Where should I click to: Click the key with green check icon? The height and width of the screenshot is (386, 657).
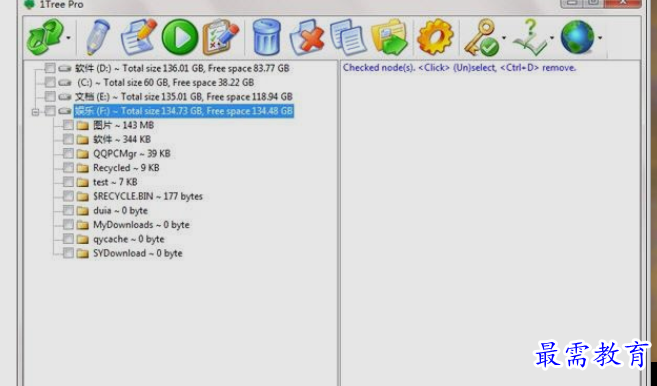point(482,38)
